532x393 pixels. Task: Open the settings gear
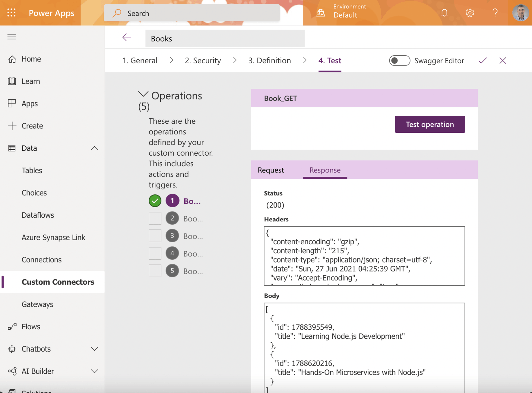pos(470,13)
